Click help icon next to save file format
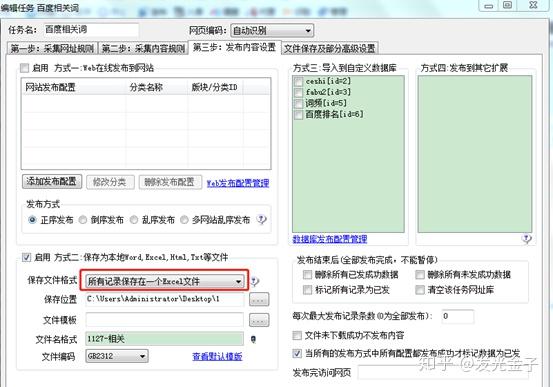 tap(255, 281)
